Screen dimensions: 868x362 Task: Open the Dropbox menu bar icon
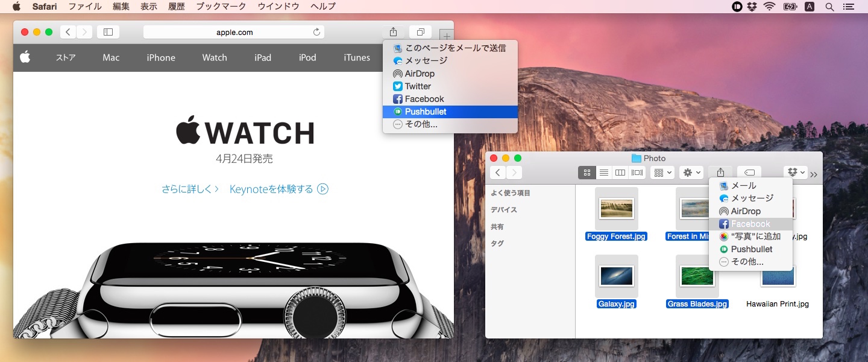tap(752, 7)
